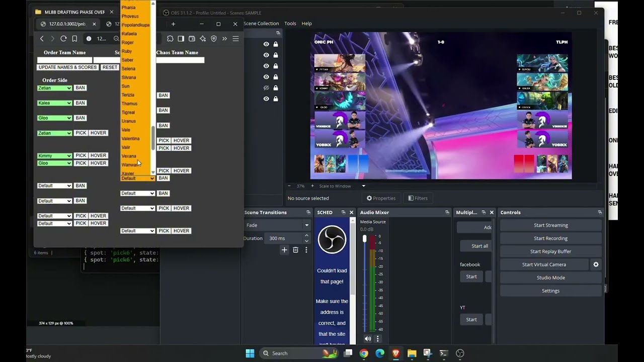The width and height of the screenshot is (644, 362).
Task: Open the Kimmy hero dropdown
Action: [55, 156]
